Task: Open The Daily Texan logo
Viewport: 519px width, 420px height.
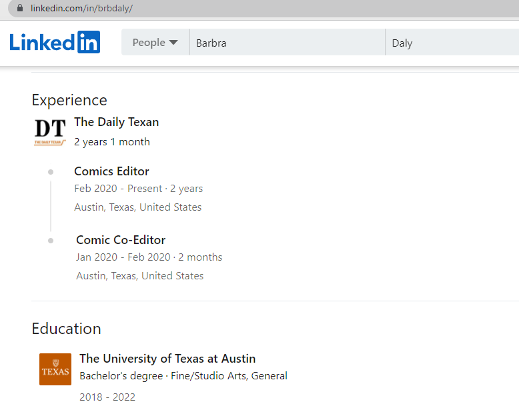Action: pos(50,132)
